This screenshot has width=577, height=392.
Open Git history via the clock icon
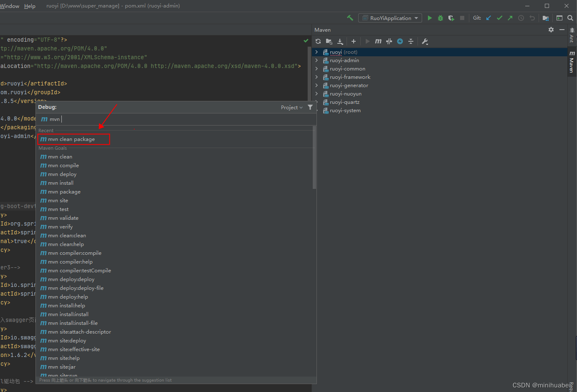click(521, 18)
